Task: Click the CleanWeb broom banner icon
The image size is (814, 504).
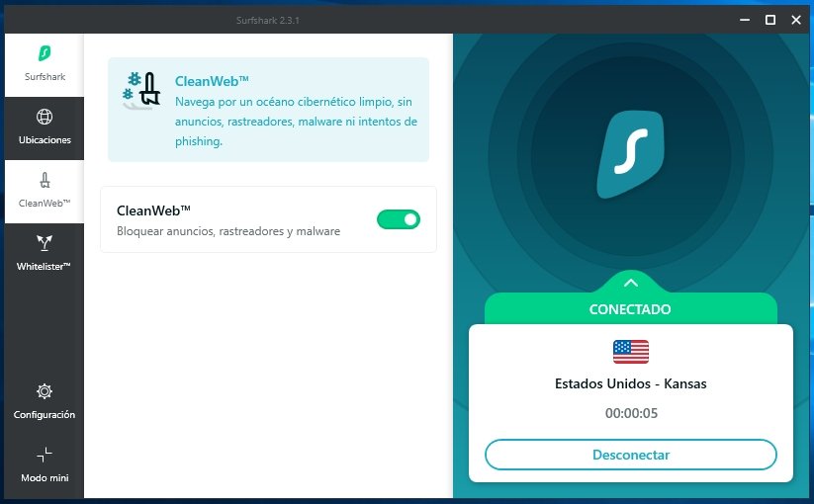Action: click(x=141, y=90)
